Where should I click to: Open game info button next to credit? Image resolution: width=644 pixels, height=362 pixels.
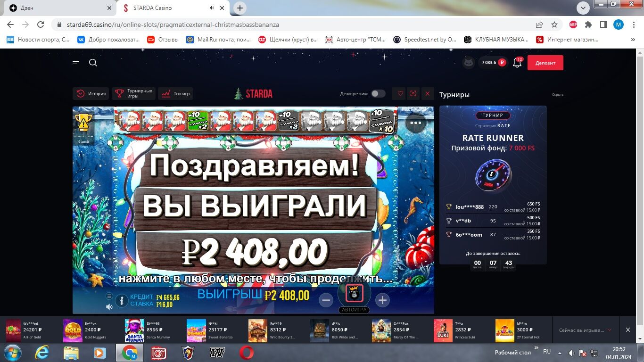[x=122, y=300]
